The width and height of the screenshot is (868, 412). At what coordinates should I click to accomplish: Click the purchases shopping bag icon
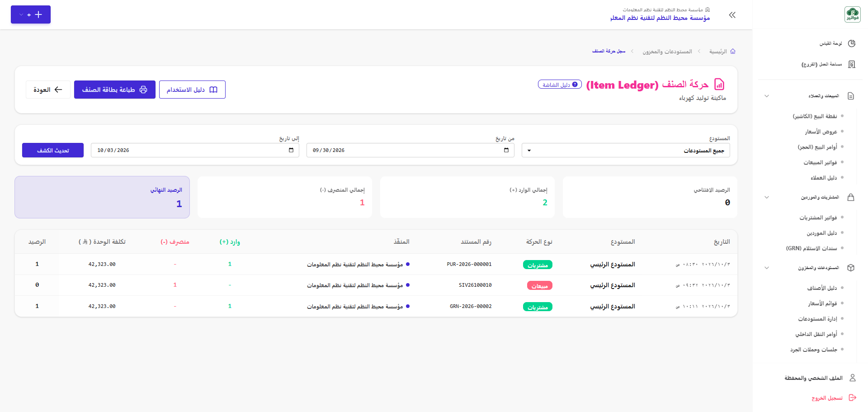click(x=851, y=197)
